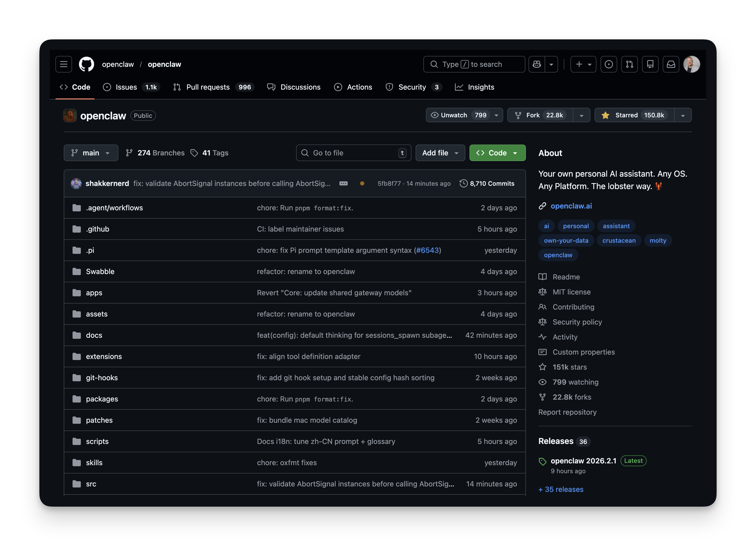
Task: Fork the repository with Fork button
Action: [540, 115]
